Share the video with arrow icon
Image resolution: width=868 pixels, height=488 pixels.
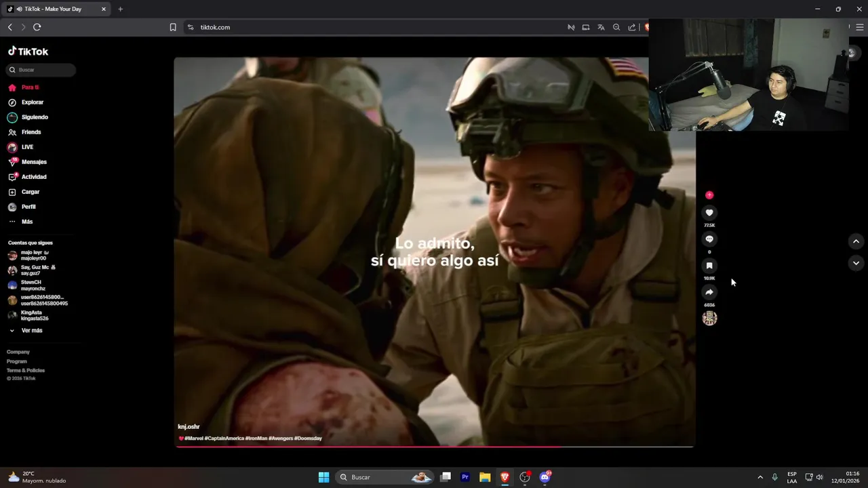[709, 292]
